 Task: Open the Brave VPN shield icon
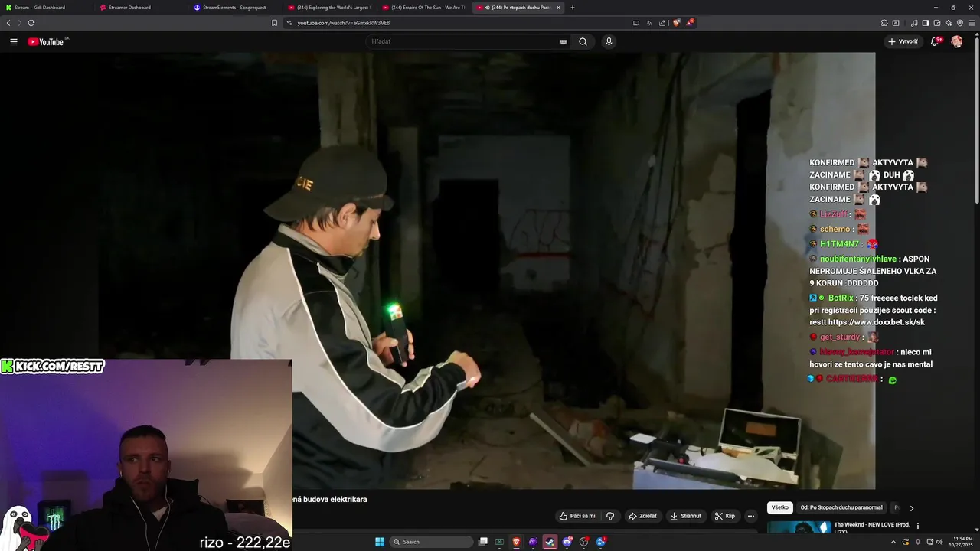961,23
